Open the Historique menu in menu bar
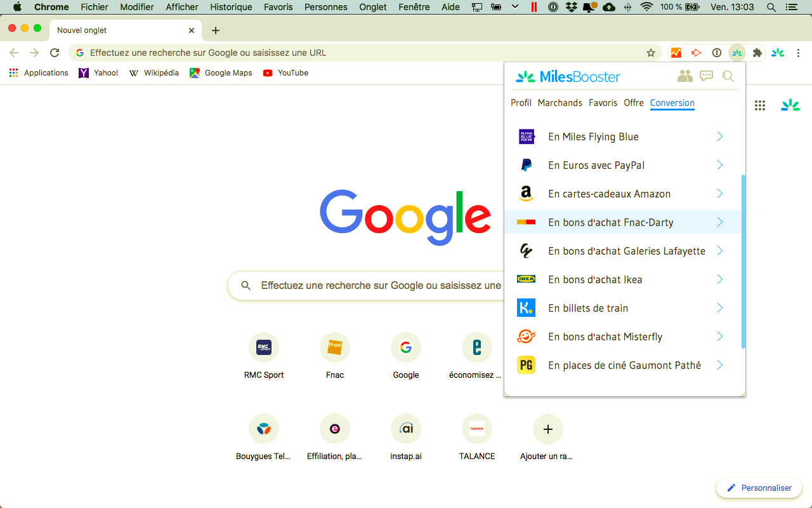This screenshot has height=508, width=812. point(231,7)
